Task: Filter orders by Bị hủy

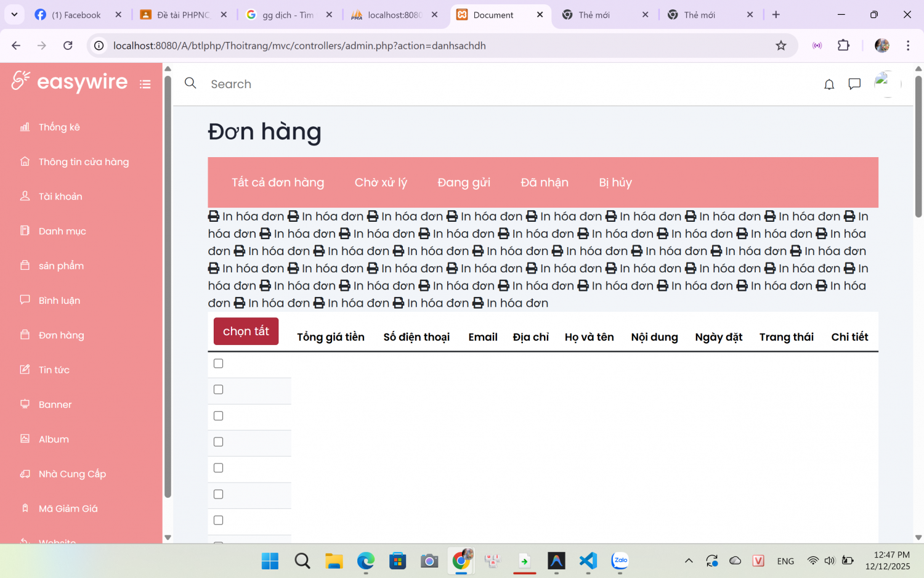Action: pos(615,182)
